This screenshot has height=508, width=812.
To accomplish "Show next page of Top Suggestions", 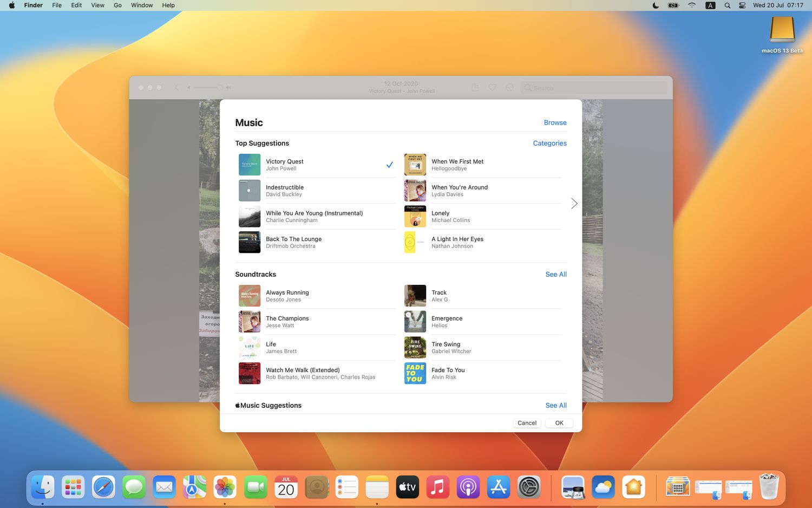I will tap(574, 204).
